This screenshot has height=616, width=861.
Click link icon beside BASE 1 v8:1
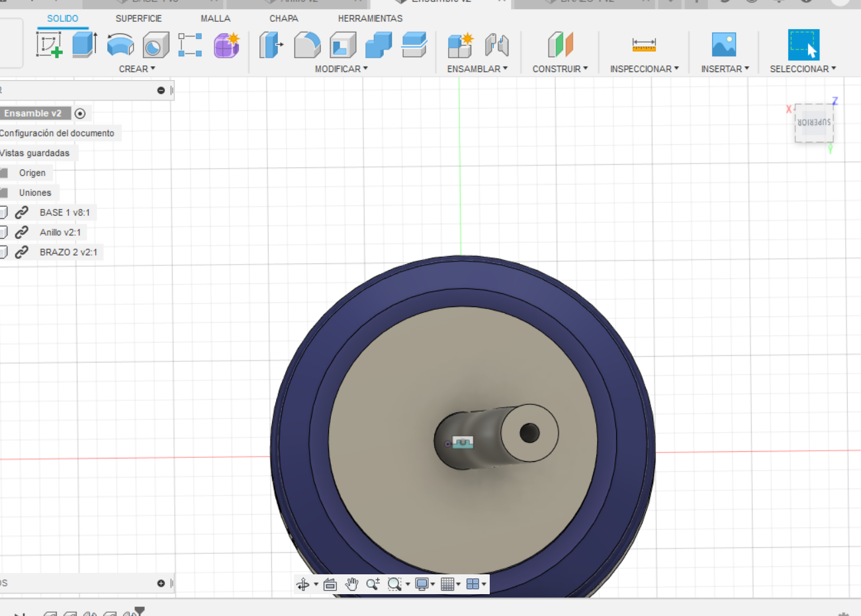(22, 212)
